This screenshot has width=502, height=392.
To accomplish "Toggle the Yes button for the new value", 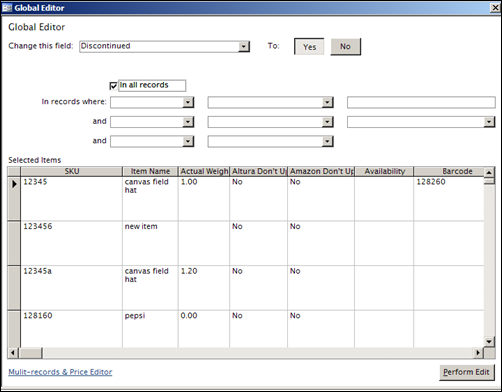I will pyautogui.click(x=309, y=47).
